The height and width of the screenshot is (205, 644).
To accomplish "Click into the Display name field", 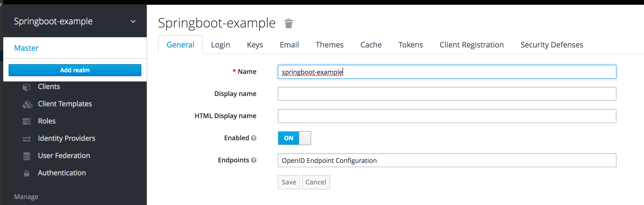I will (447, 94).
